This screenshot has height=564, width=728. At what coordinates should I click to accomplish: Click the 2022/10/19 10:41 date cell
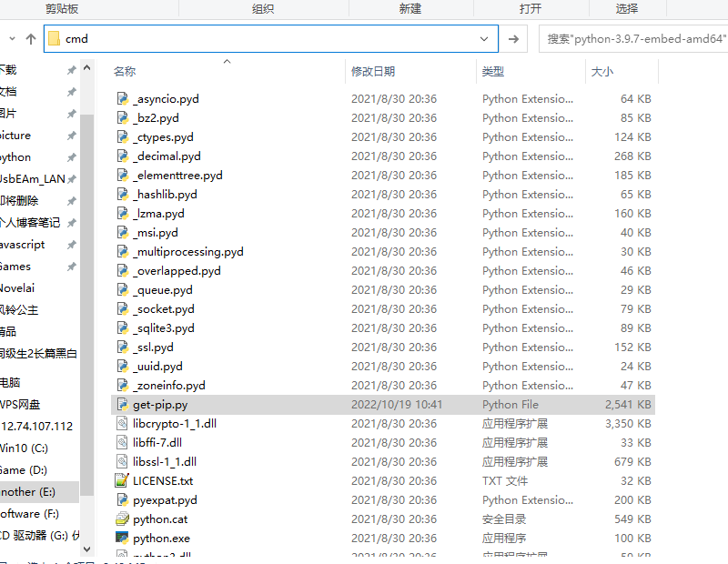(397, 404)
